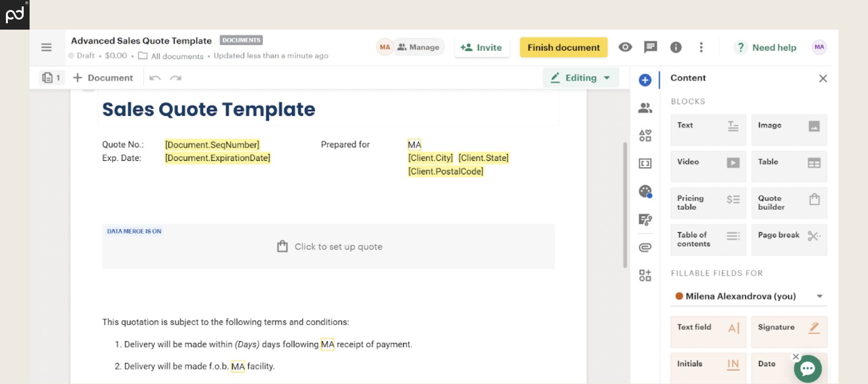This screenshot has width=868, height=384.
Task: Click the undo arrow icon
Action: tap(155, 78)
